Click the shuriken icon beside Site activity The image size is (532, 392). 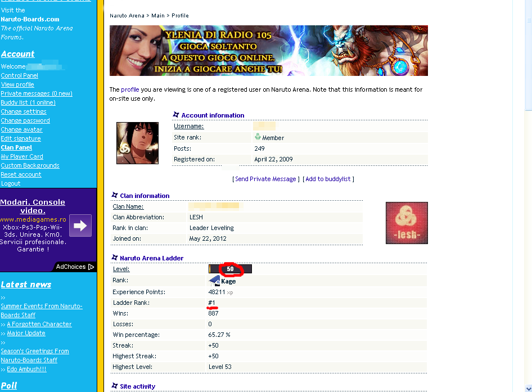tap(115, 386)
